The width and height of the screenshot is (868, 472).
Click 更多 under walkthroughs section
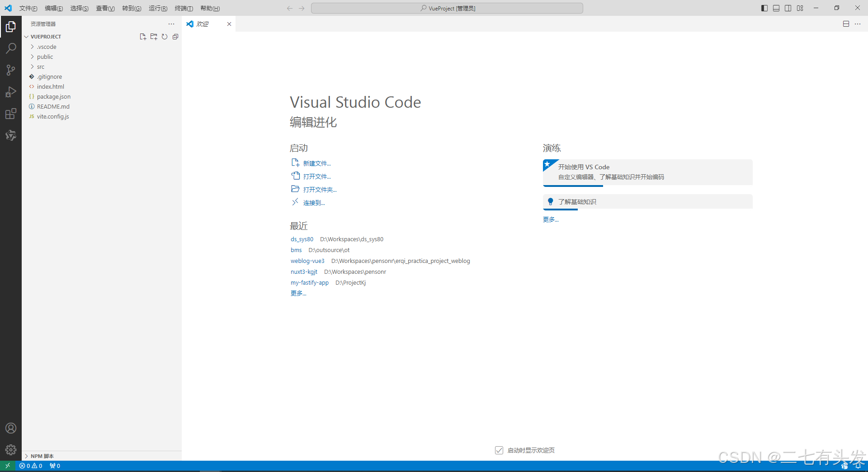[551, 219]
